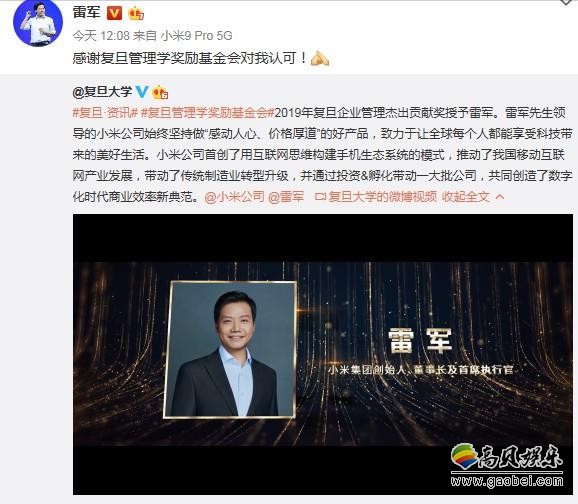Open the #复旦管理学奖励基金会# hashtag
The width and height of the screenshot is (578, 504).
click(208, 112)
